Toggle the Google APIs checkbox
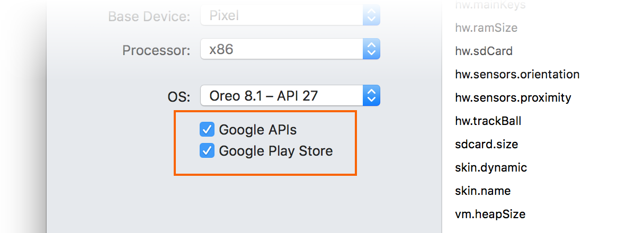Viewport: 644px width, 233px height. [x=207, y=129]
